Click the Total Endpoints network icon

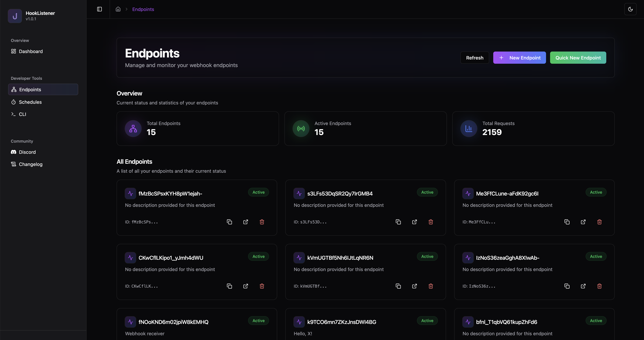133,129
